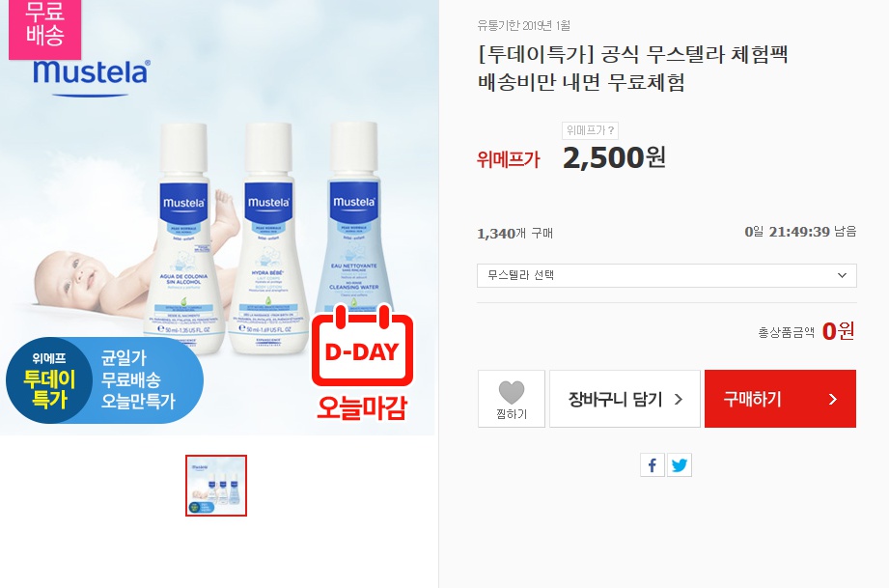
Task: Click the 무료배송 pink badge
Action: [x=44, y=28]
